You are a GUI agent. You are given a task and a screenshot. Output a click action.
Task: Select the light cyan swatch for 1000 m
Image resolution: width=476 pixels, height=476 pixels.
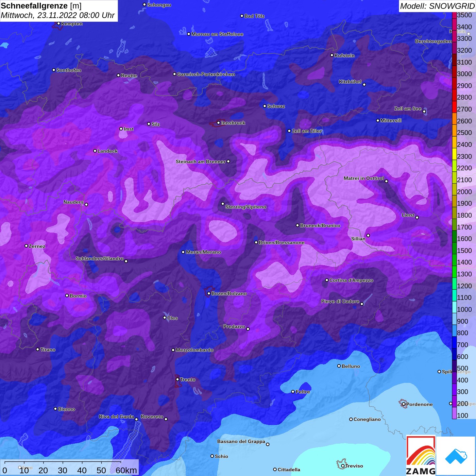coord(454,307)
